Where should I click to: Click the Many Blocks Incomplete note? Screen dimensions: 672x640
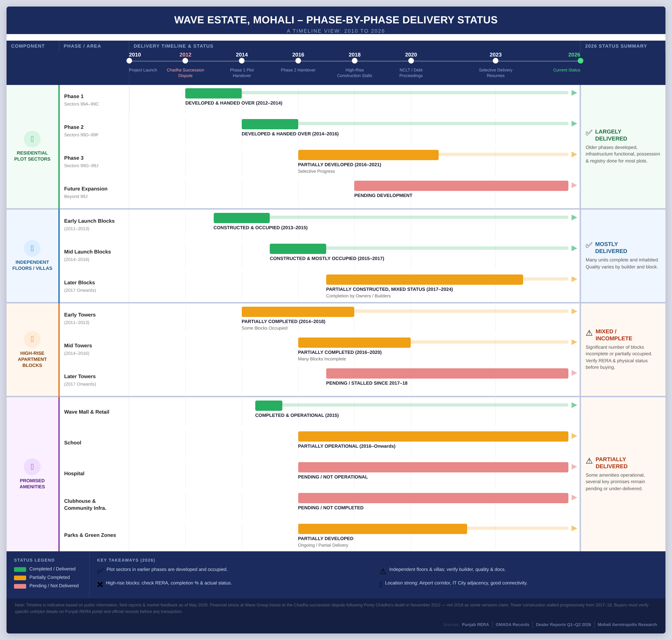pyautogui.click(x=322, y=359)
